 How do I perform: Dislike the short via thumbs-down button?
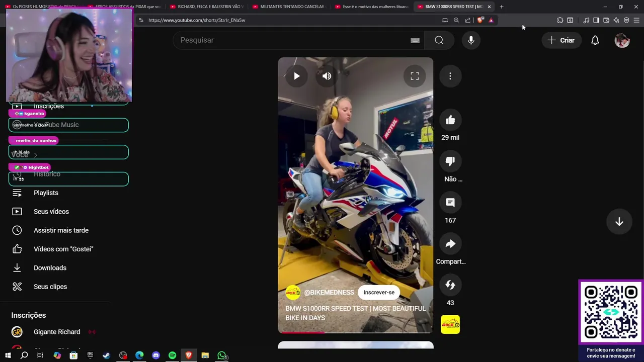coord(450,161)
